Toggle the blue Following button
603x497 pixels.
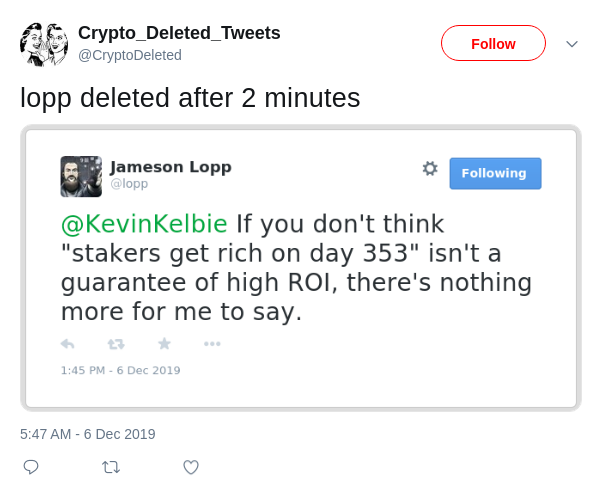tap(495, 173)
